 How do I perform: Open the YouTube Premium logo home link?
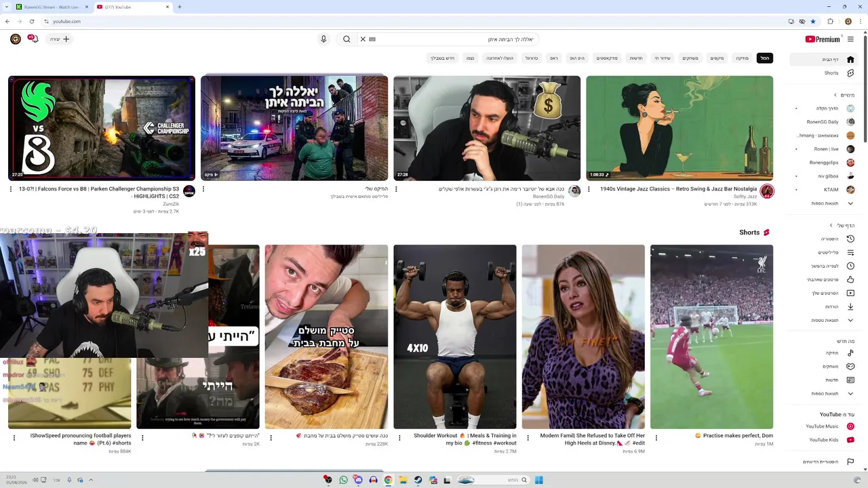point(822,39)
